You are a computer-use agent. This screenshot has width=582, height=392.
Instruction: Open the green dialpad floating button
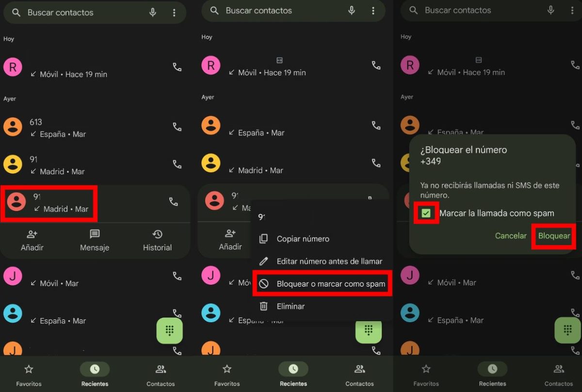170,331
